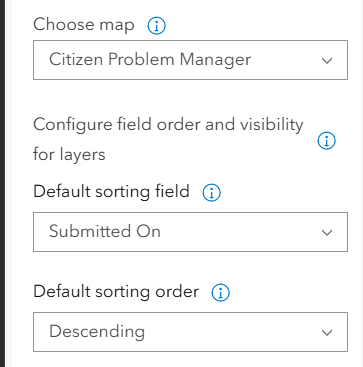363x367 pixels.
Task: Show info for Configure field order and visibility
Action: (326, 141)
